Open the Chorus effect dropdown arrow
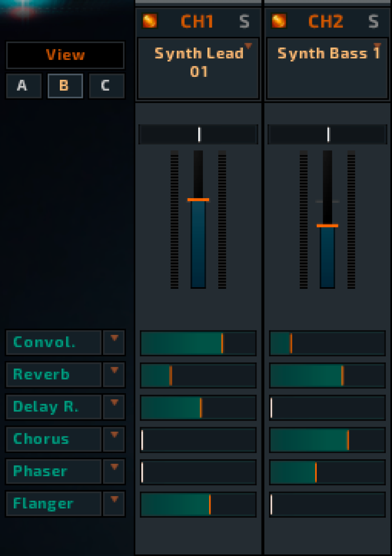Viewport: 392px width, 556px height. pos(114,439)
